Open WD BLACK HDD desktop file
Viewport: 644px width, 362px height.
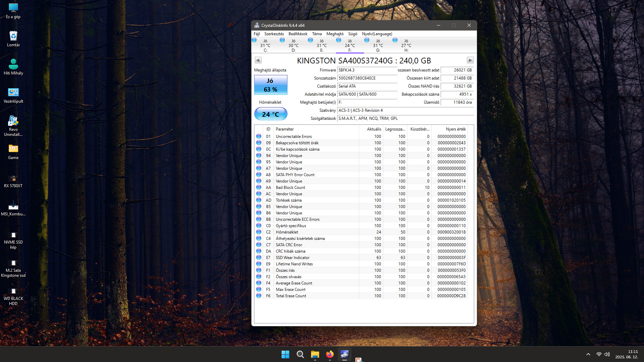pyautogui.click(x=13, y=297)
